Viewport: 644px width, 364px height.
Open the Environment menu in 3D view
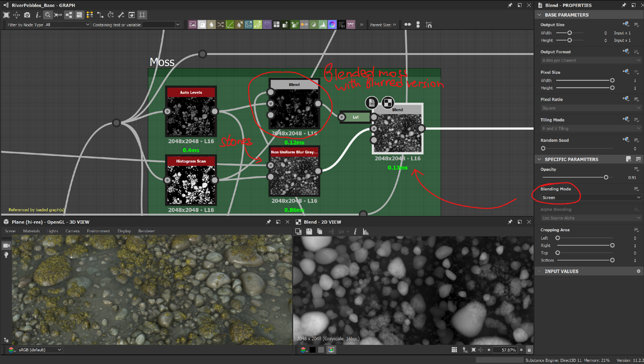coord(98,231)
